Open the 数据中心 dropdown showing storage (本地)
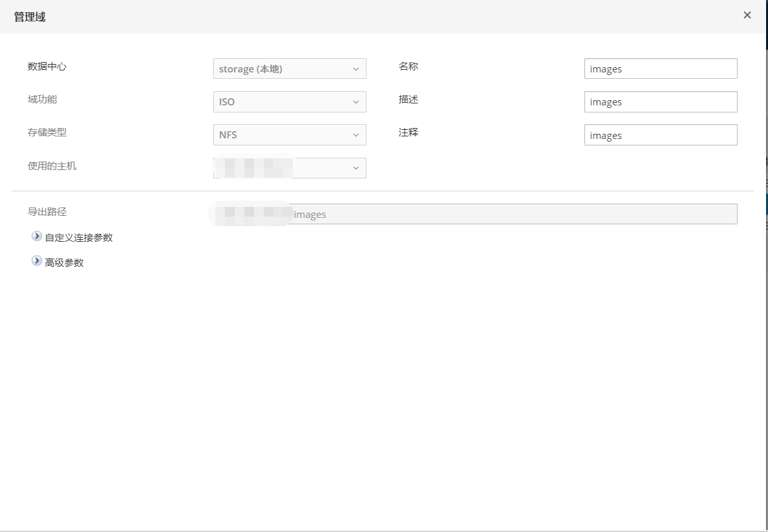768x532 pixels. (290, 69)
